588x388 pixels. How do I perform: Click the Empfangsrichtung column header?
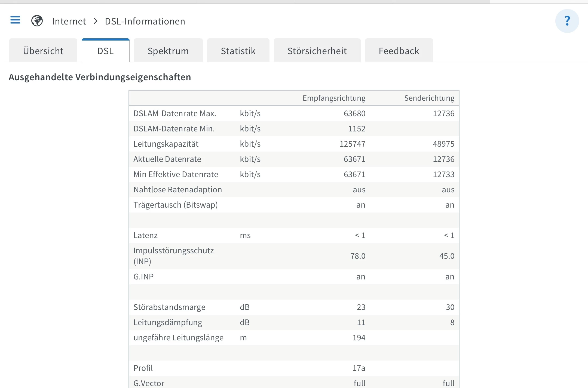tap(334, 98)
